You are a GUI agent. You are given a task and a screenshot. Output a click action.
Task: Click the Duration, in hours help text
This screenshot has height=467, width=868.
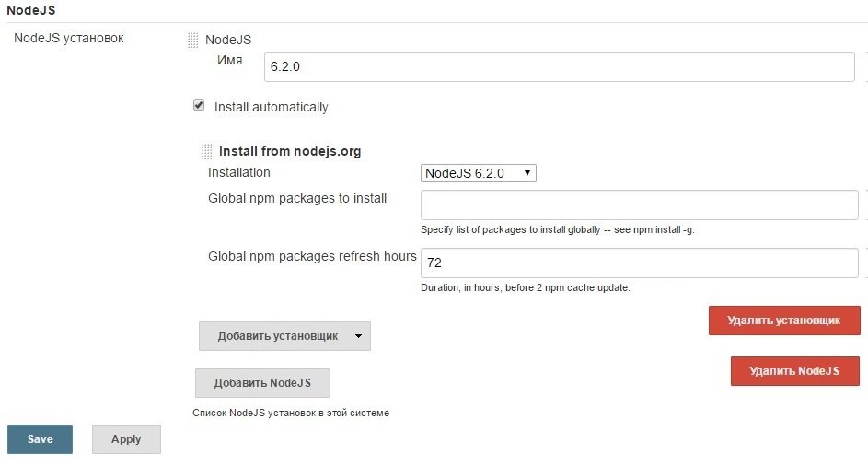coord(526,287)
